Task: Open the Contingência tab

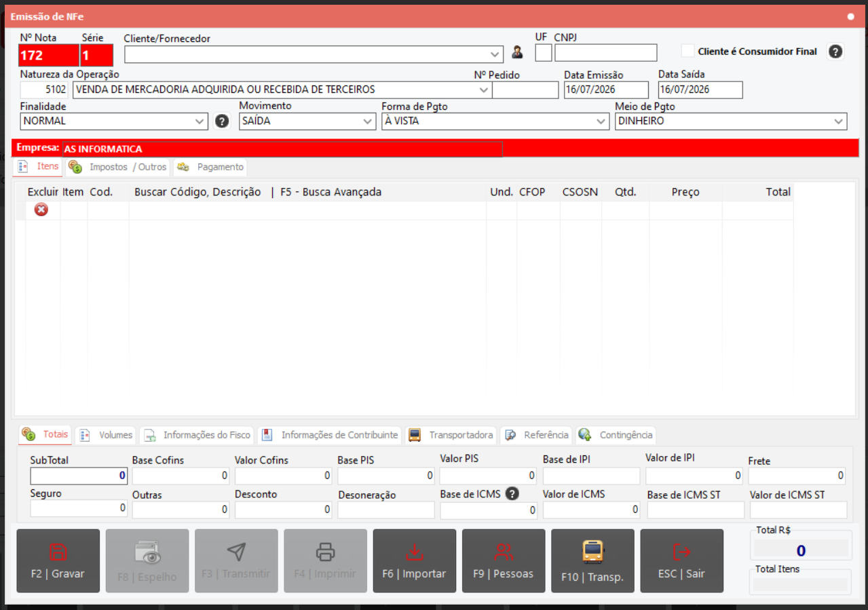Action: pyautogui.click(x=616, y=435)
